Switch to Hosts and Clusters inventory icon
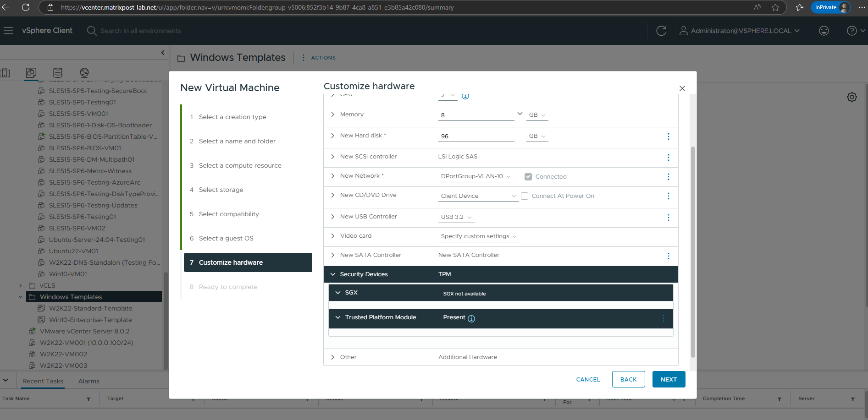Viewport: 868px width, 420px height. tap(5, 73)
